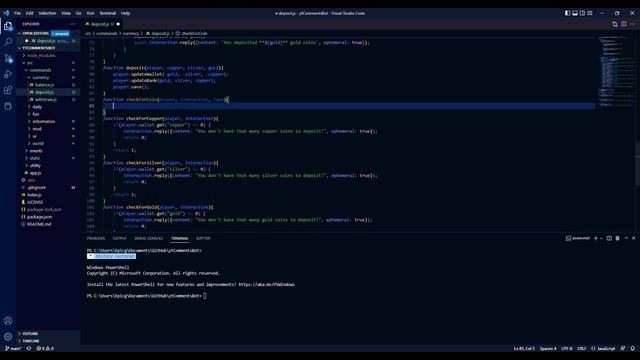Viewport: 640px width, 360px height.
Task: Open the Source Control view
Action: (x=8, y=58)
